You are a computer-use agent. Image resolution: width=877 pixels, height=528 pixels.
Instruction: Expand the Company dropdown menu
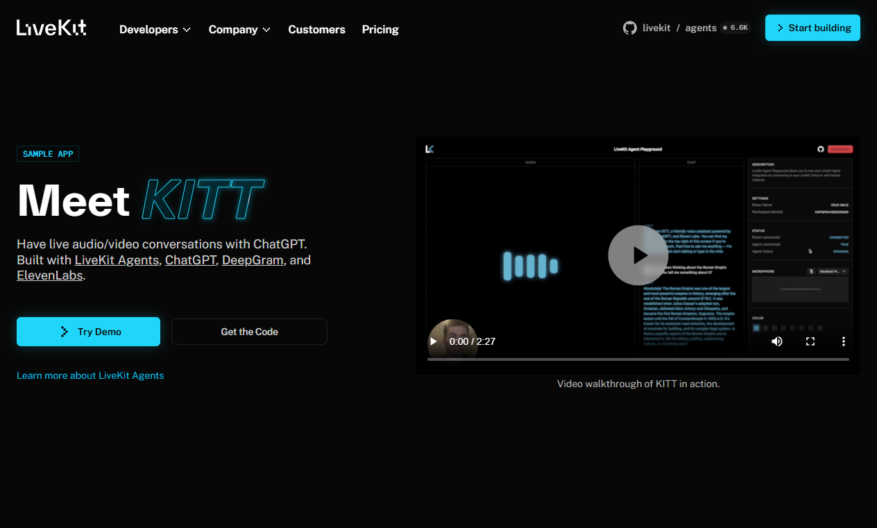(239, 30)
